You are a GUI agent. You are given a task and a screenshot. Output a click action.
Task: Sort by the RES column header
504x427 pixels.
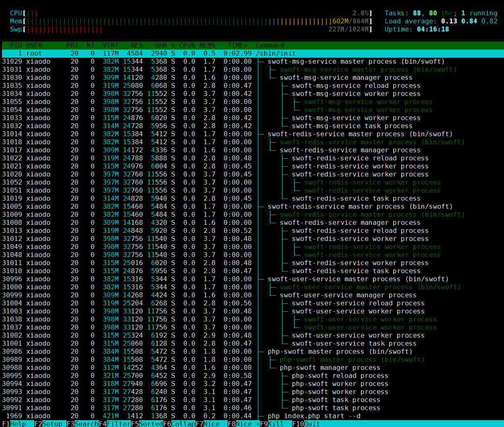(x=137, y=45)
